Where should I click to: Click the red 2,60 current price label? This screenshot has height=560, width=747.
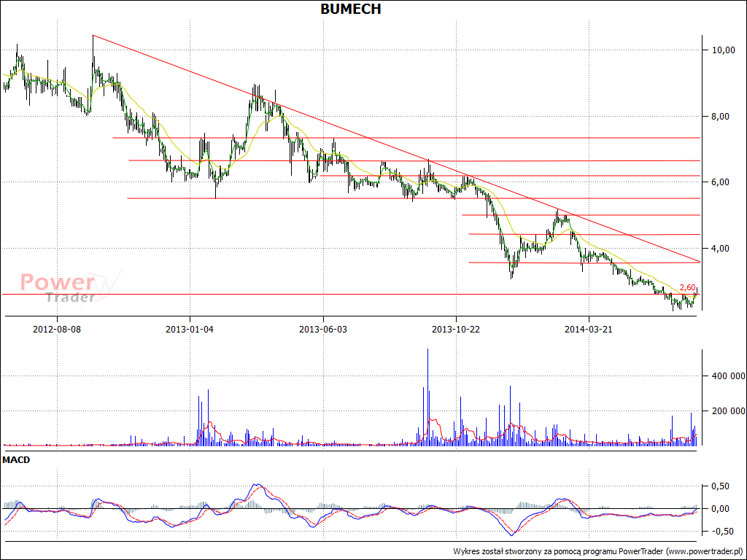pyautogui.click(x=687, y=287)
